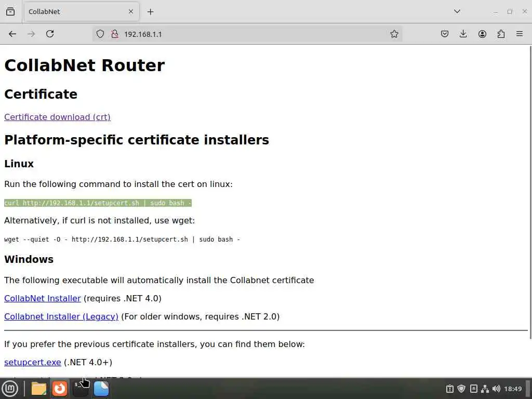Reload the current page
532x399 pixels.
pos(50,34)
